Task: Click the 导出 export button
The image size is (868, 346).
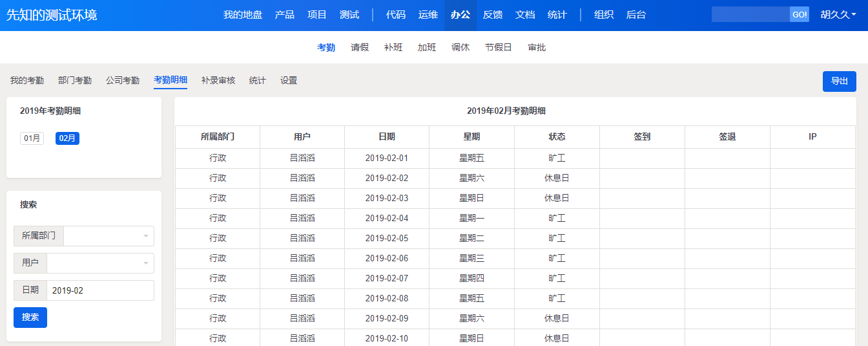Action: pos(839,81)
